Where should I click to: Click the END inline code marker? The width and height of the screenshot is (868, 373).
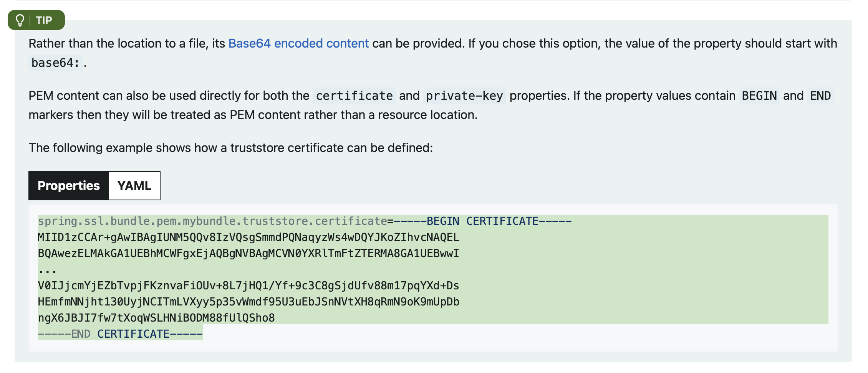pyautogui.click(x=820, y=96)
